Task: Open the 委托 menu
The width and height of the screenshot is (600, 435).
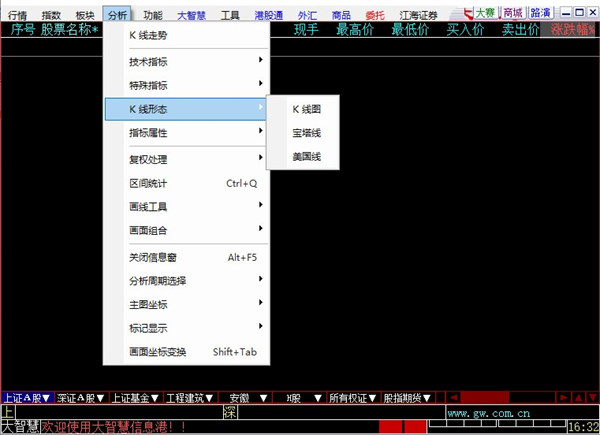Action: (x=375, y=15)
